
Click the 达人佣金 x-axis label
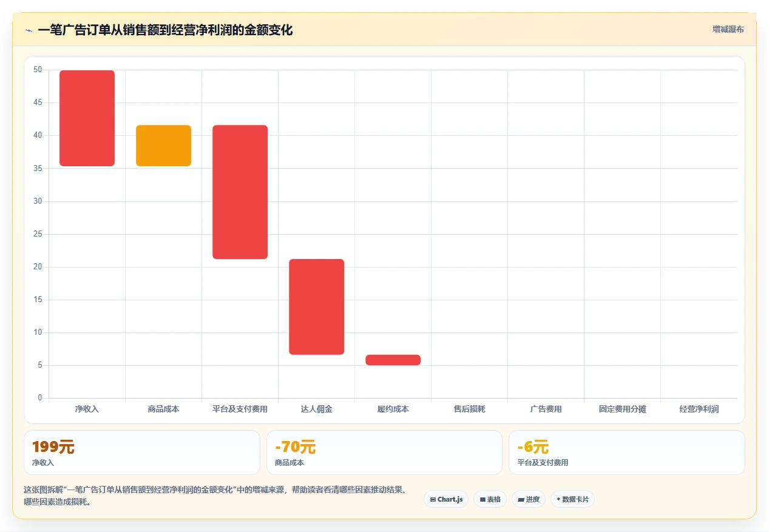pyautogui.click(x=316, y=409)
